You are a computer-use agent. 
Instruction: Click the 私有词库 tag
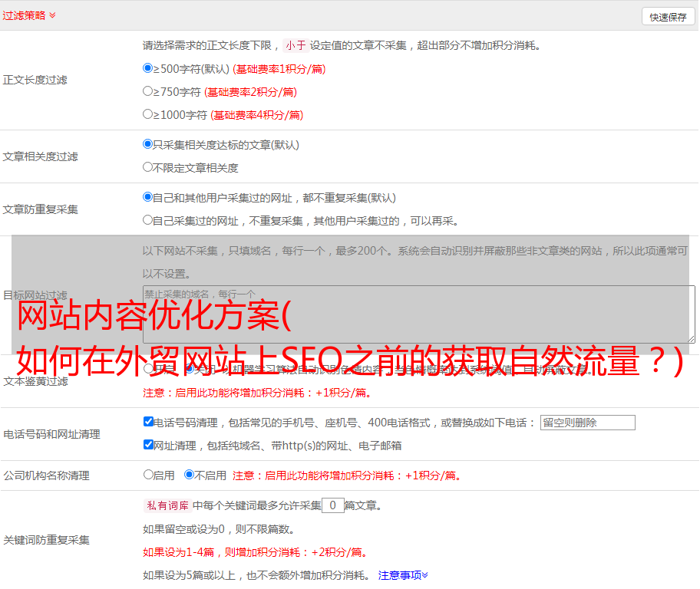(166, 505)
